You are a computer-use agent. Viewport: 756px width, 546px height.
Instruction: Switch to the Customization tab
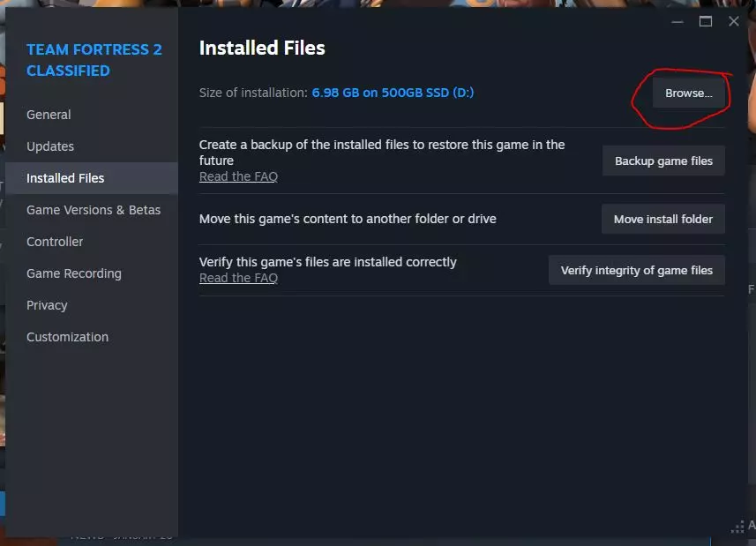pos(67,337)
